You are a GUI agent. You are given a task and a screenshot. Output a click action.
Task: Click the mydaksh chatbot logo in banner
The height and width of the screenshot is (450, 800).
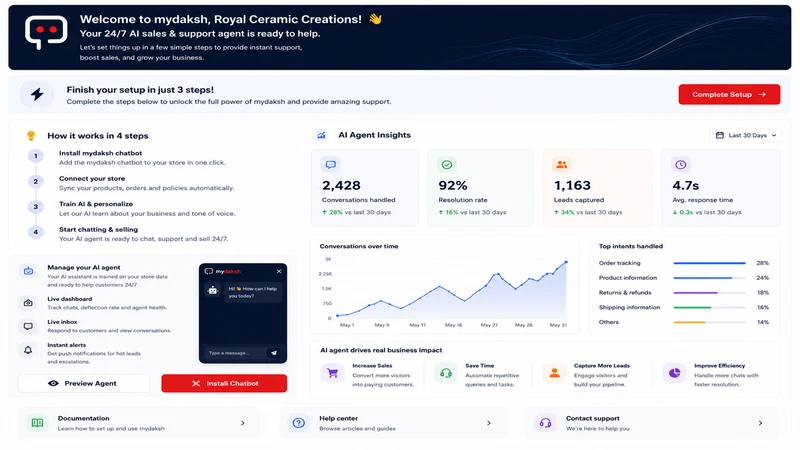pos(46,32)
